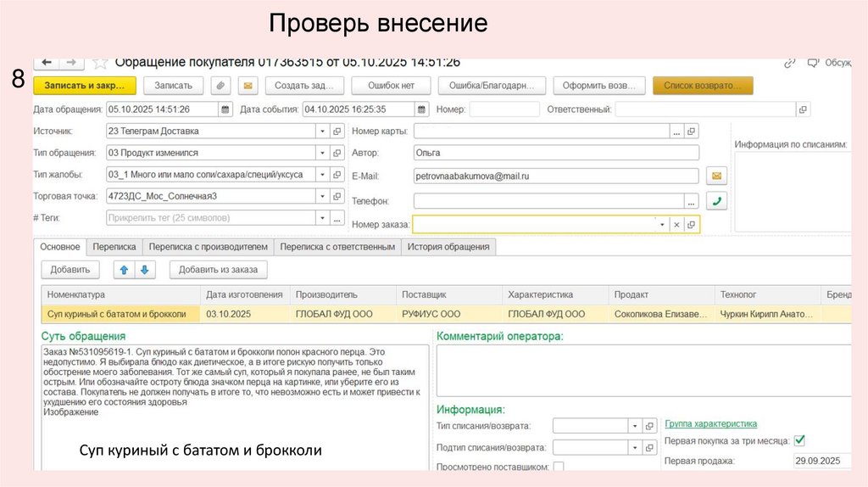Add document to favorites with star icon
Image resolution: width=868 pixels, height=487 pixels.
point(100,63)
